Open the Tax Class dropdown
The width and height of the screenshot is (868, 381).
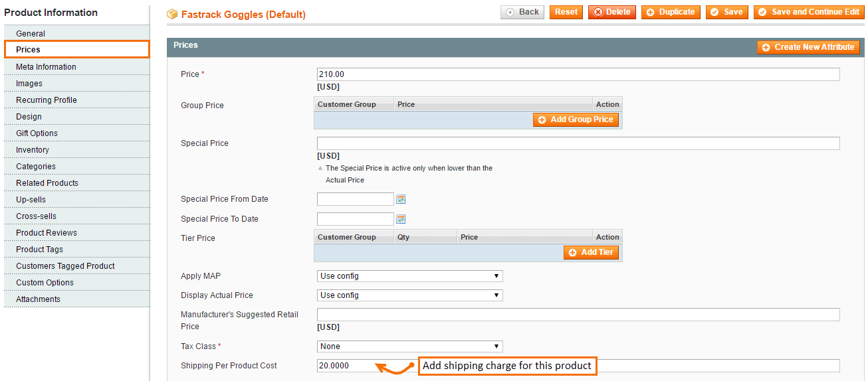[x=409, y=346]
